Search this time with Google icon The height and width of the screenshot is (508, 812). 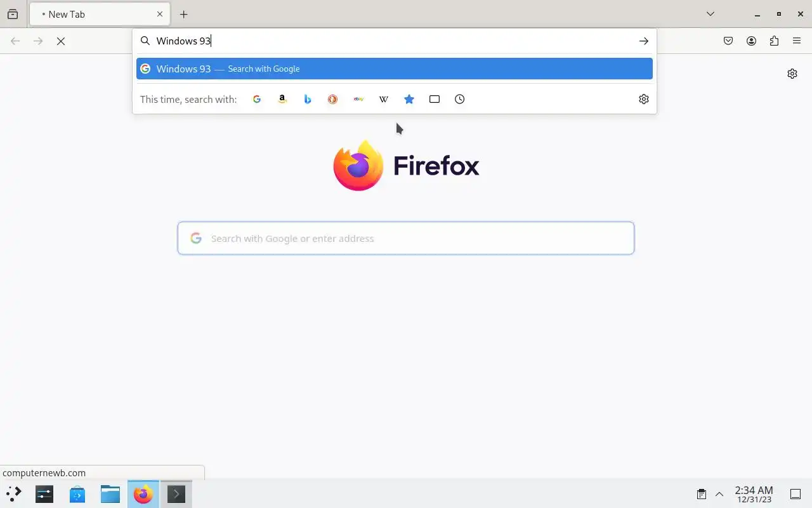pos(257,99)
